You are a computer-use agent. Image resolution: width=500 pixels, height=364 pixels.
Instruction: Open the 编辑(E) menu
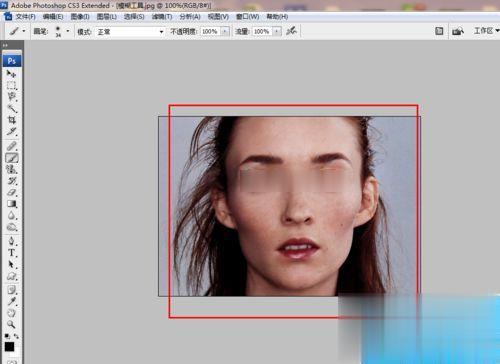click(x=53, y=16)
